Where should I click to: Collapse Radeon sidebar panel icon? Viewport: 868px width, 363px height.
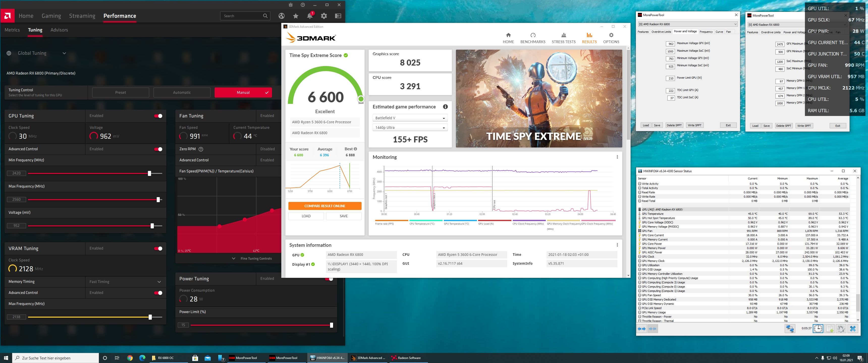pyautogui.click(x=338, y=16)
